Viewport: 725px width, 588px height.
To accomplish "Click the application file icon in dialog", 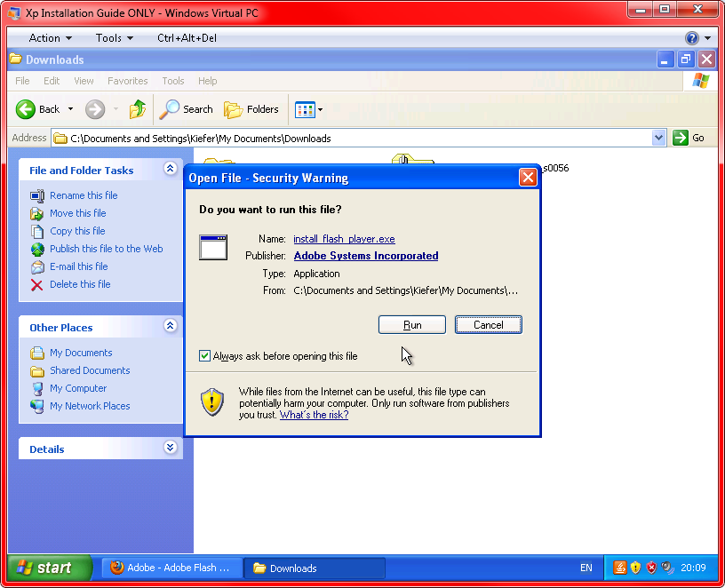I will pos(213,247).
